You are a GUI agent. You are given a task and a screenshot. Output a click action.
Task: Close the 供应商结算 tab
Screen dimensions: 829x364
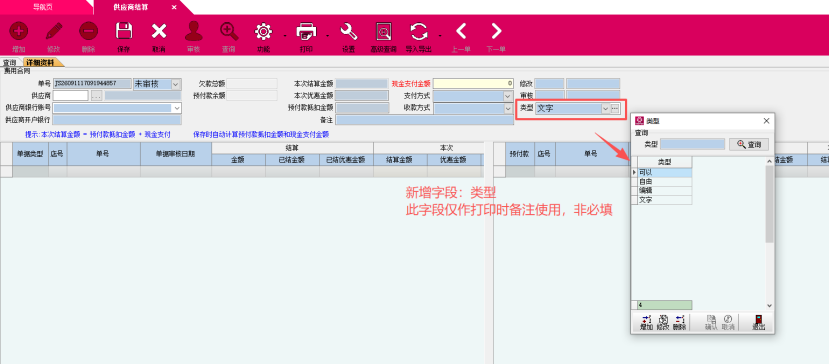point(174,7)
